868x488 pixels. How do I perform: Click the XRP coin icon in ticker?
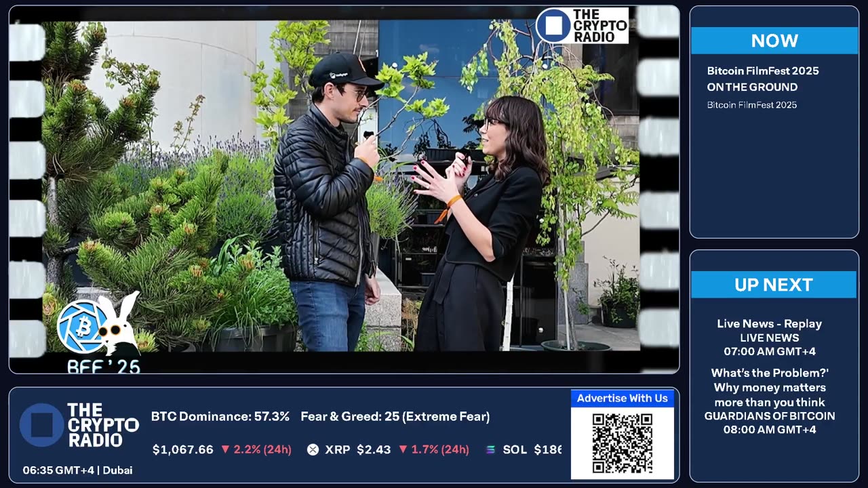[x=313, y=449]
